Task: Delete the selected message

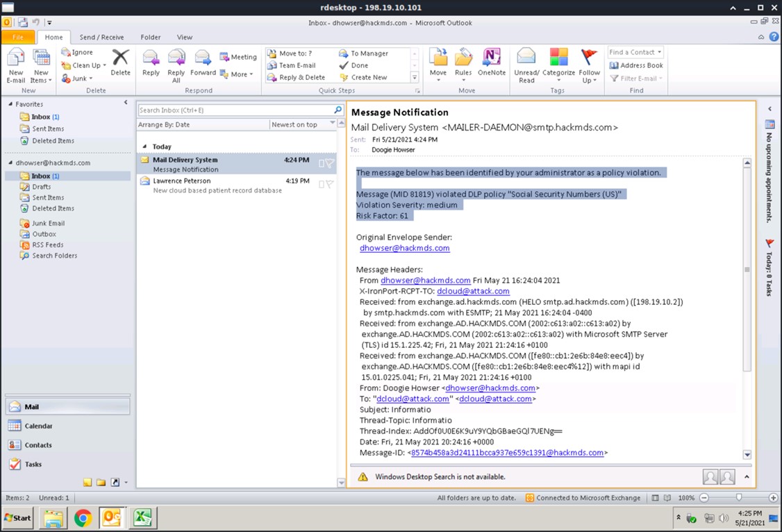Action: (x=120, y=63)
